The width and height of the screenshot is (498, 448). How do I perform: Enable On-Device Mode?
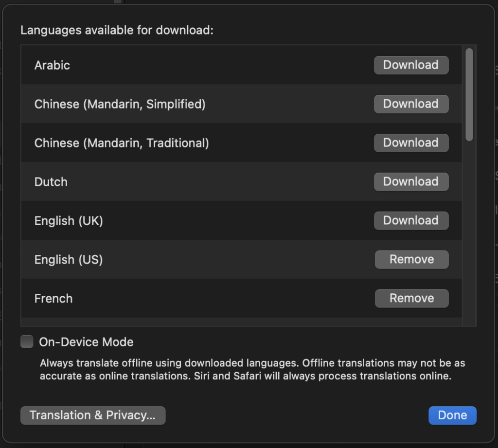pyautogui.click(x=27, y=341)
